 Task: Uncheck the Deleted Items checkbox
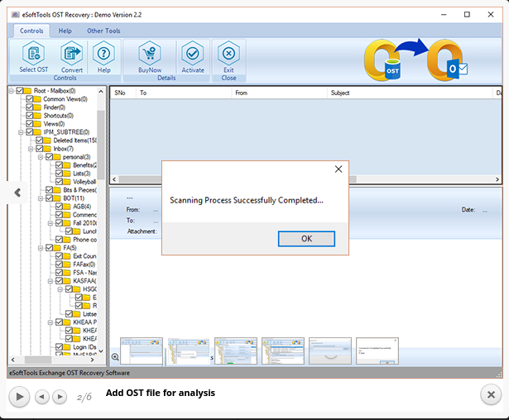(39, 140)
